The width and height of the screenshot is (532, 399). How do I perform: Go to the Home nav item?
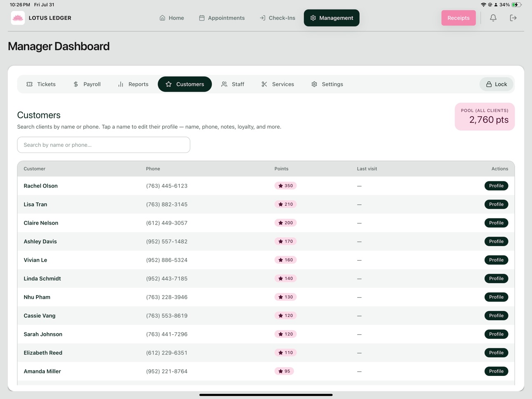172,18
